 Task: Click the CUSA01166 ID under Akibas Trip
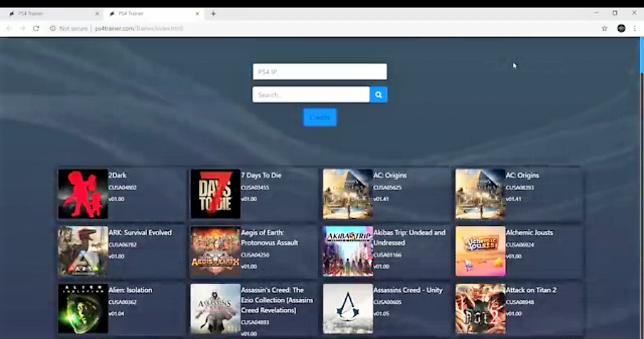(387, 255)
